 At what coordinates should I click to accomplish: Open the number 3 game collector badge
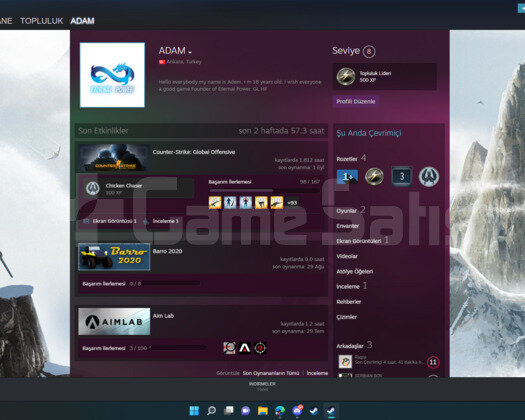pos(402,176)
